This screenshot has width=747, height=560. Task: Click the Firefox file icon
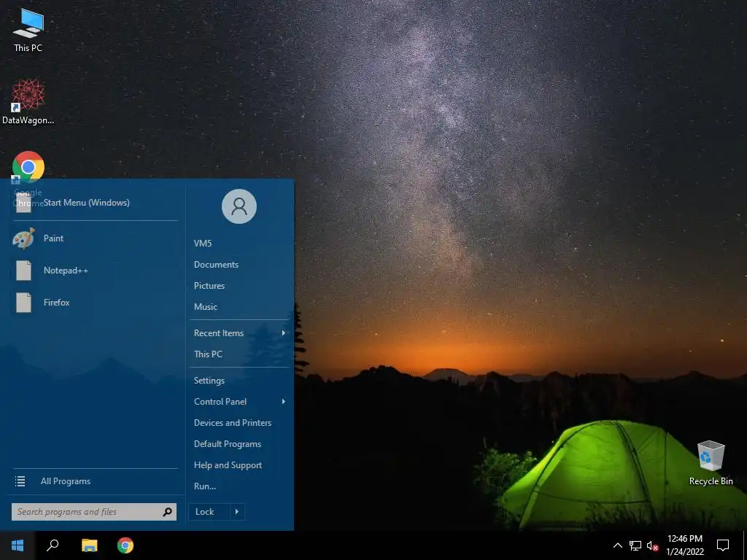click(23, 303)
